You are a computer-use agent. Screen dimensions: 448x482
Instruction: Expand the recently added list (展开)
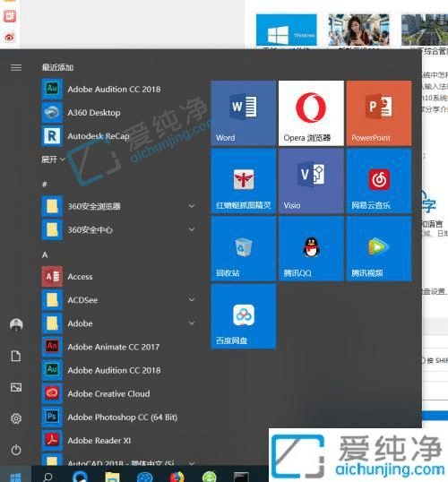[x=53, y=159]
